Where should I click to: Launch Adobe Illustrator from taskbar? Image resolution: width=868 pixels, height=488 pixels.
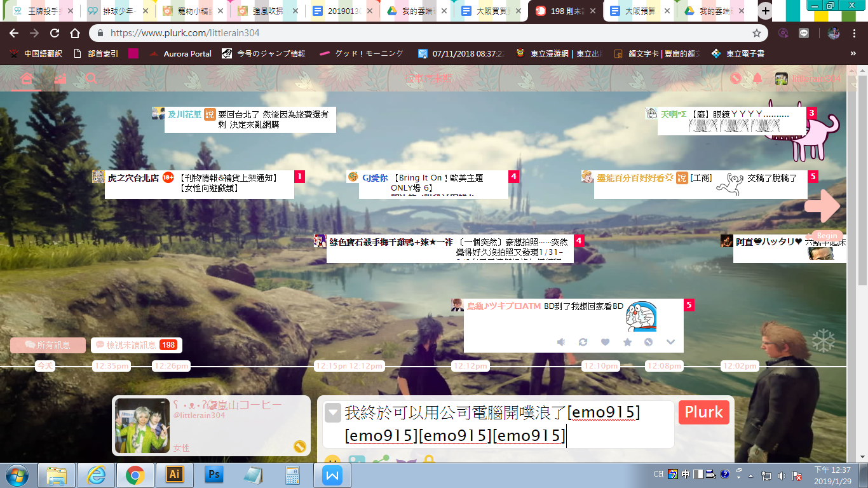click(174, 475)
